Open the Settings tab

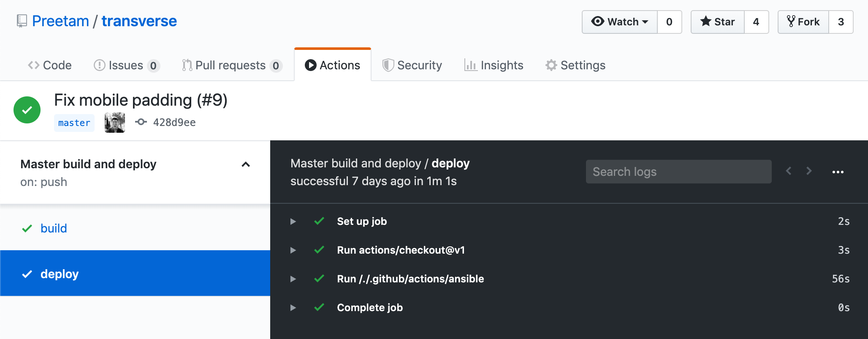(x=575, y=65)
